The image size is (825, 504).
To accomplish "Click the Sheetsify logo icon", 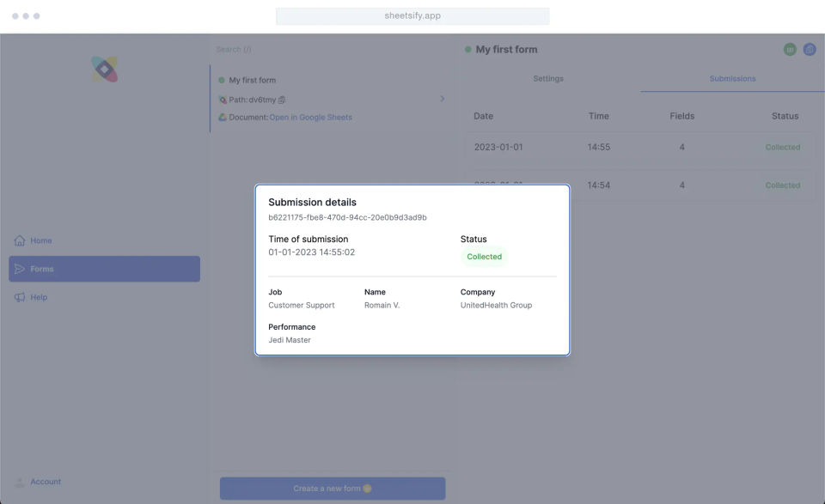I will [105, 70].
